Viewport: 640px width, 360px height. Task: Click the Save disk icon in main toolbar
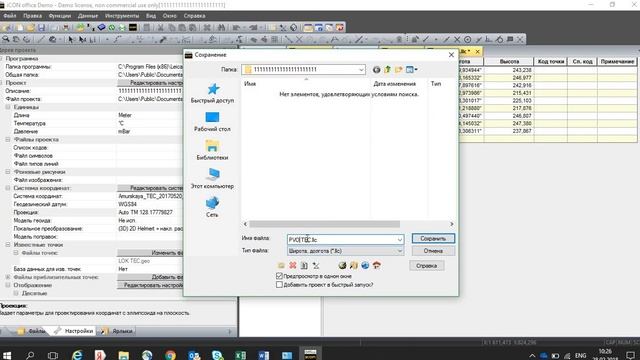coord(41,28)
